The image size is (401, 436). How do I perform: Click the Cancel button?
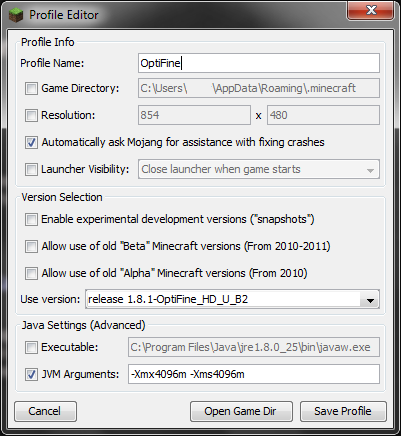(45, 411)
